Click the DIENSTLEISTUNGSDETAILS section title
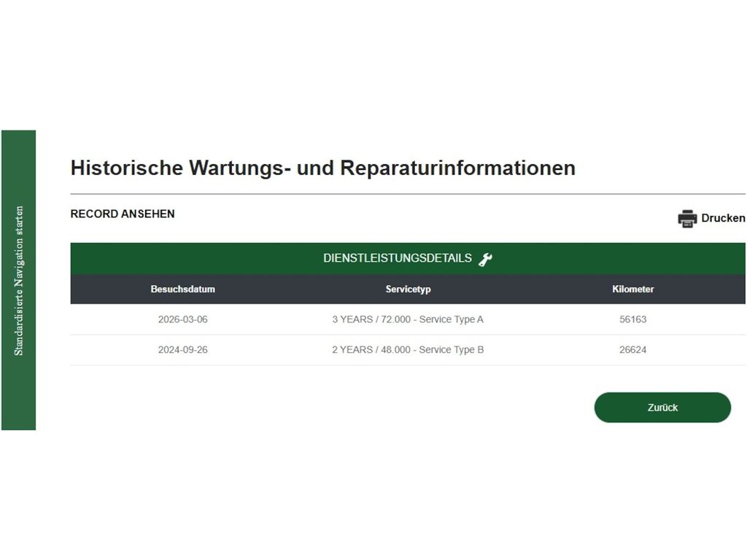Screen dimensions: 747x560 coord(398,258)
